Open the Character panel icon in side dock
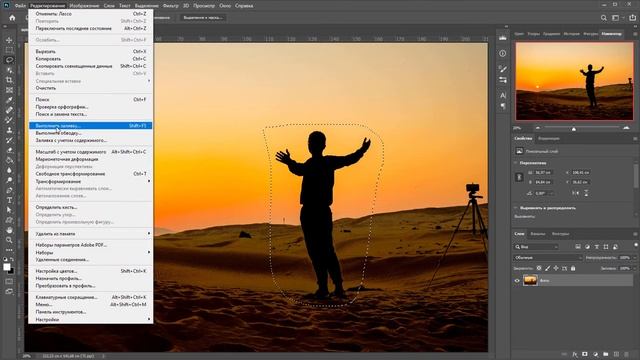This screenshot has width=640, height=360. coord(503,96)
